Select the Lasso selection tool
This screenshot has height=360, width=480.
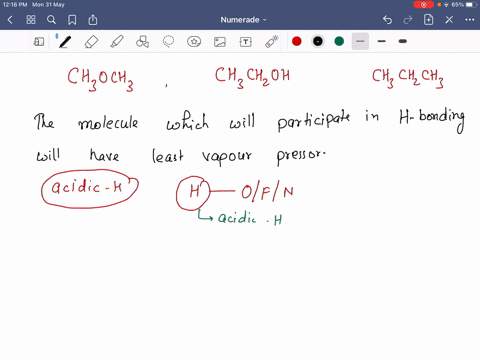pos(168,42)
